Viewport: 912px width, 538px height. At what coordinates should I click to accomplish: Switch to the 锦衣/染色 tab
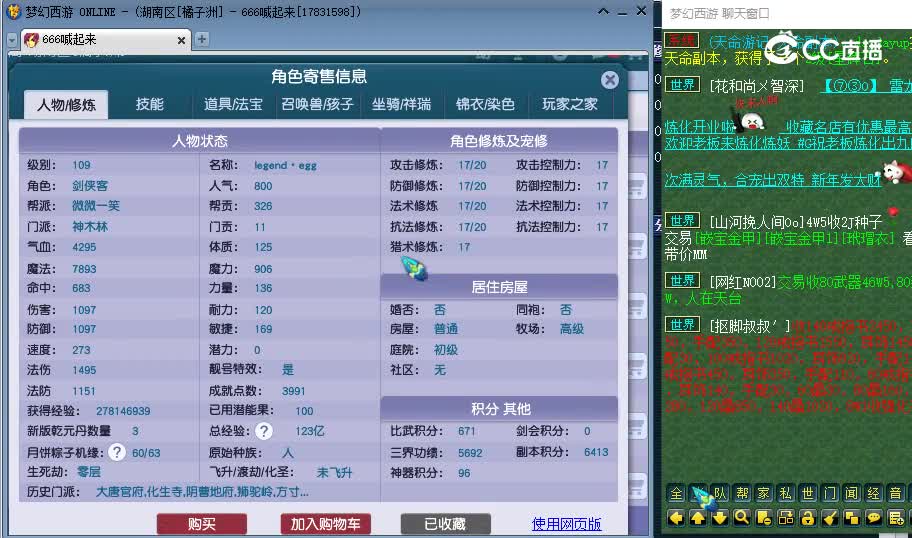pyautogui.click(x=485, y=105)
